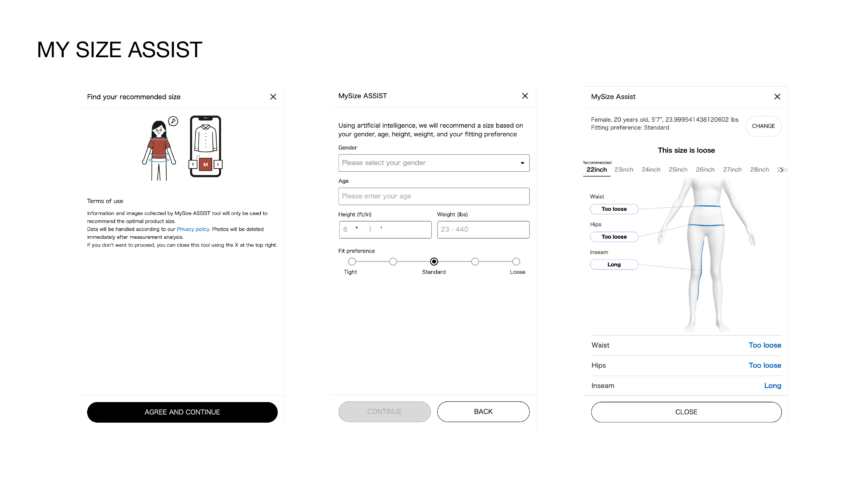868x488 pixels.
Task: Click the girl with measurement rings illustration
Action: (159, 148)
